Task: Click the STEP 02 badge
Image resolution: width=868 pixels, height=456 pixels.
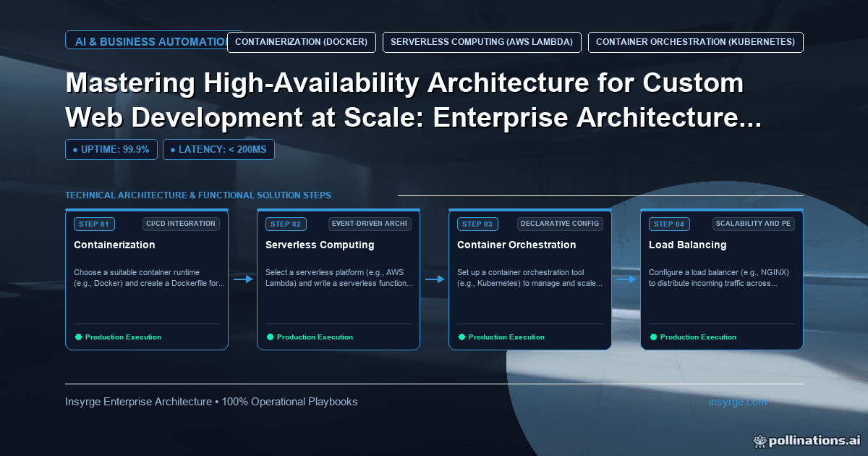Action: (x=286, y=224)
